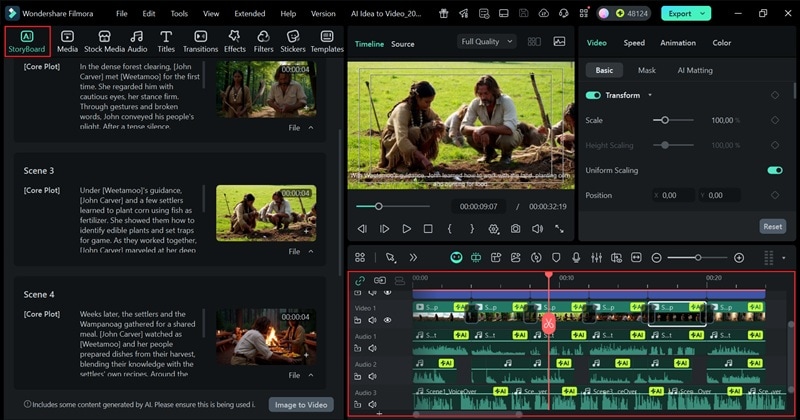
Task: Open the Filters panel
Action: pos(263,41)
